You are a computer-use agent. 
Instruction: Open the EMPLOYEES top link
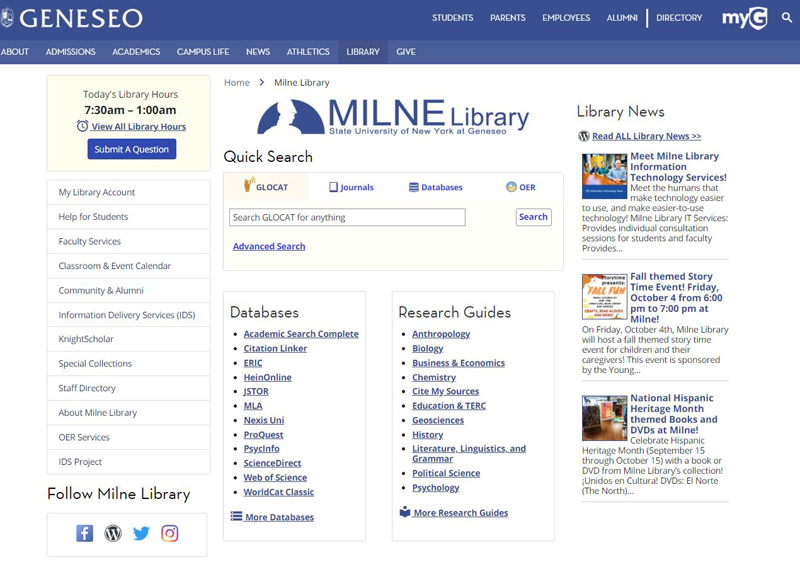click(x=566, y=18)
